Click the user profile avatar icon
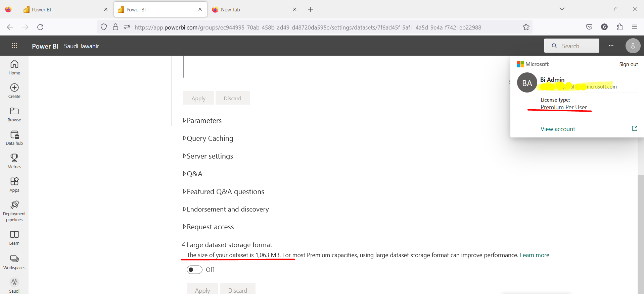The height and width of the screenshot is (294, 644). tap(633, 46)
